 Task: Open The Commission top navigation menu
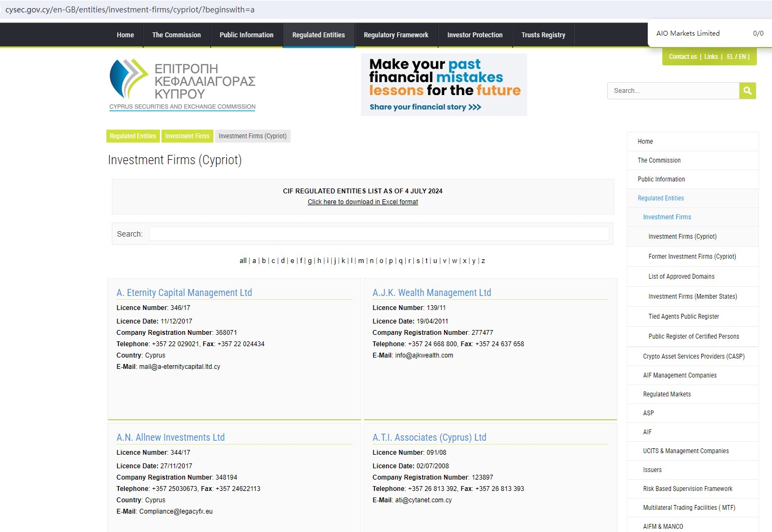pyautogui.click(x=177, y=35)
